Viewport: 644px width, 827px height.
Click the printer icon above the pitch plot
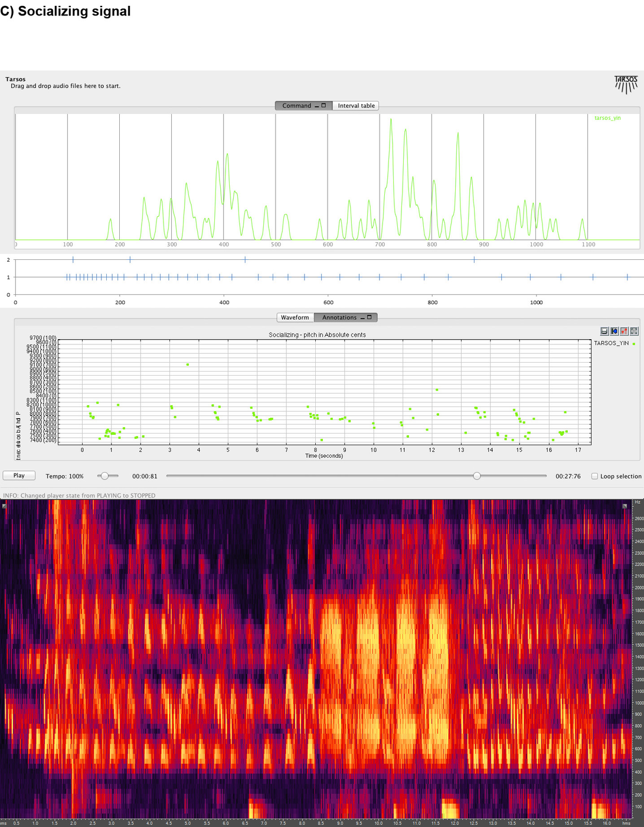click(x=604, y=331)
